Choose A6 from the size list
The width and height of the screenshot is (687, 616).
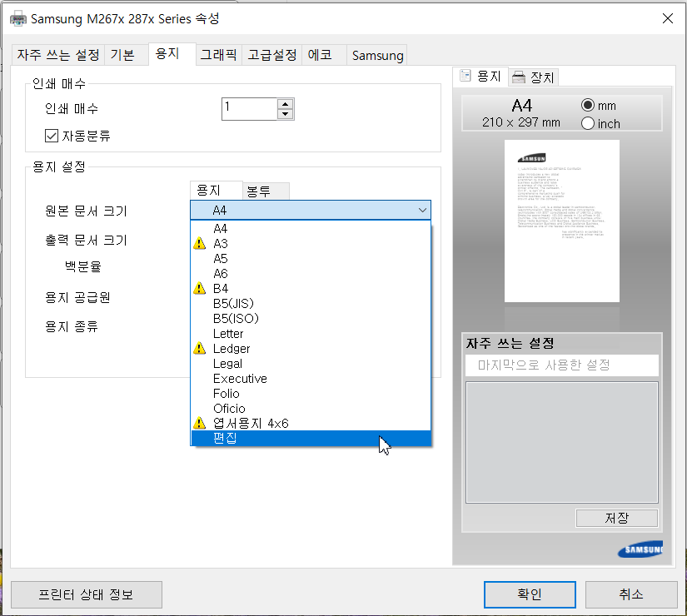(x=311, y=273)
